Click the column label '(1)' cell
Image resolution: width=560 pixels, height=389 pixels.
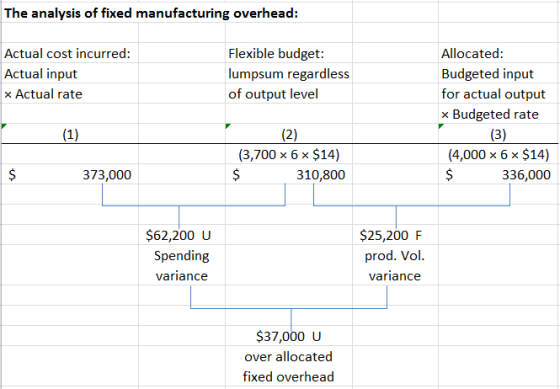[x=70, y=135]
